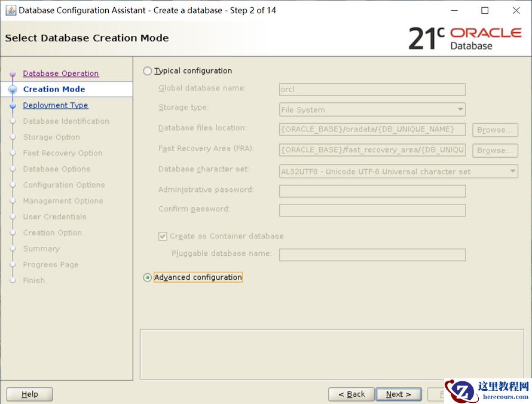Click Finish step in sidebar
This screenshot has width=532, height=404.
tap(33, 280)
